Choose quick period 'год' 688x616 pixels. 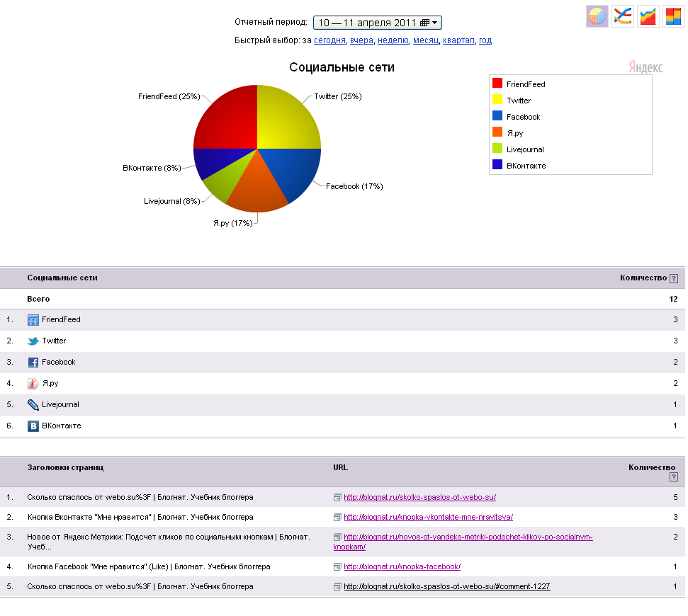pos(485,40)
